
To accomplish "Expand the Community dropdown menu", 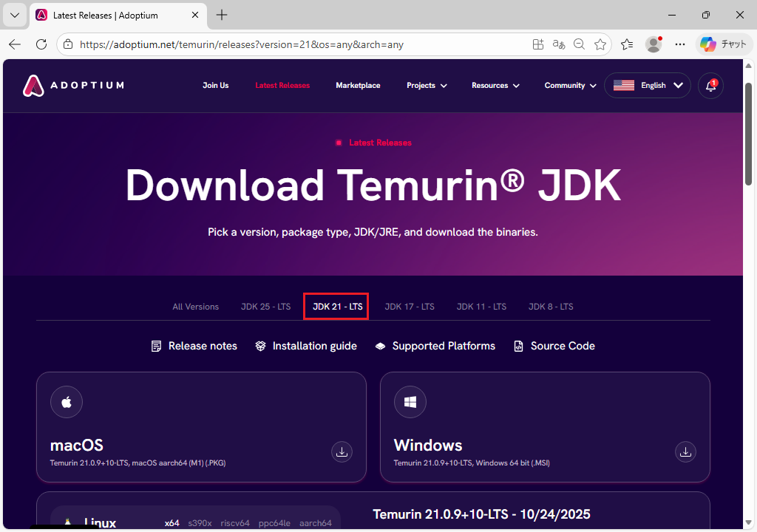I will point(569,86).
